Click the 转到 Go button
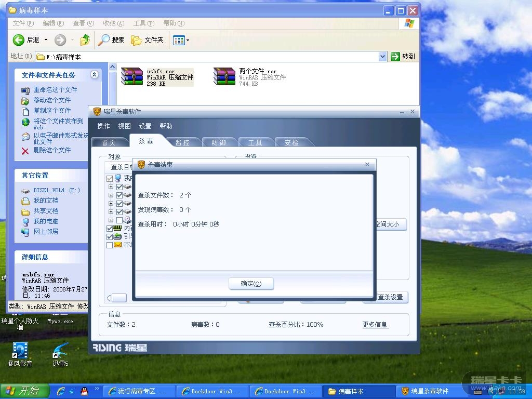This screenshot has width=532, height=399. point(403,57)
